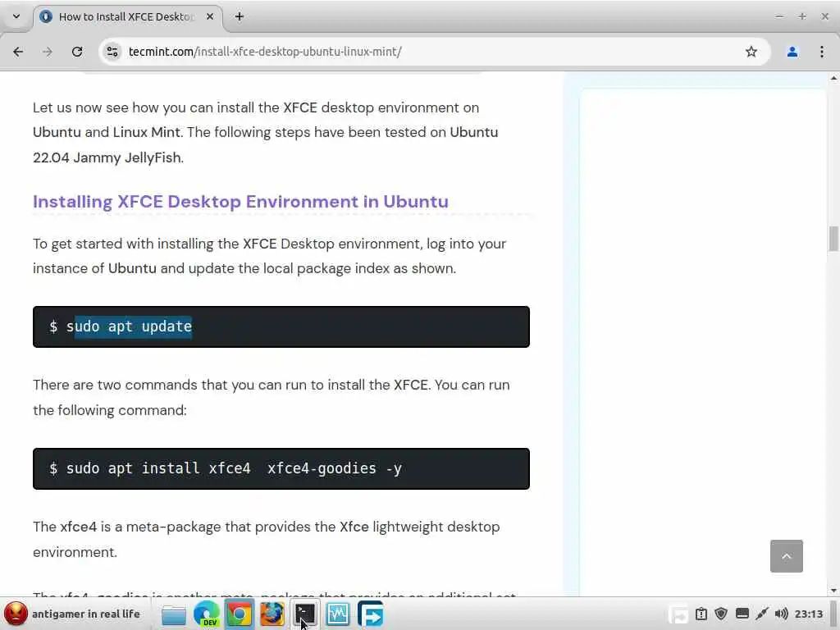The height and width of the screenshot is (630, 840).
Task: Click the keyboard tray icon
Action: [742, 614]
